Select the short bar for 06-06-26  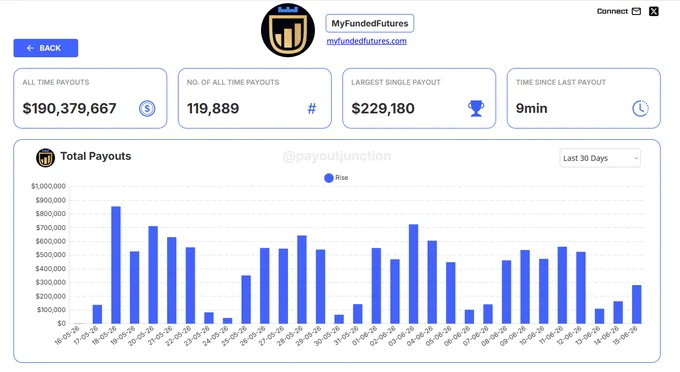point(469,317)
